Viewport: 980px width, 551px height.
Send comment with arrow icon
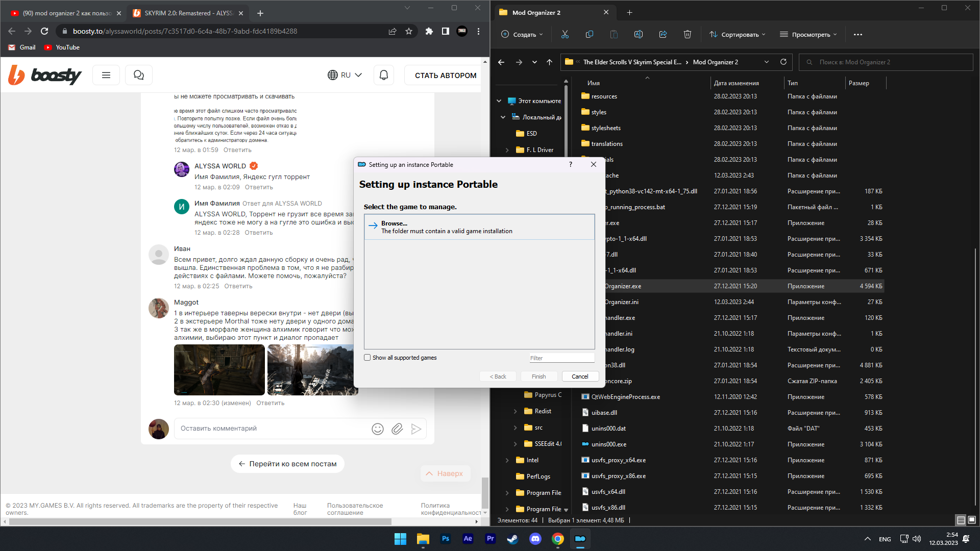coord(416,429)
